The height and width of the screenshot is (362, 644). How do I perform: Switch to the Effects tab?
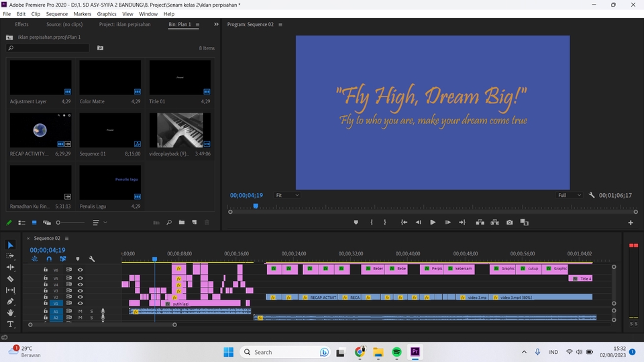[x=21, y=25]
